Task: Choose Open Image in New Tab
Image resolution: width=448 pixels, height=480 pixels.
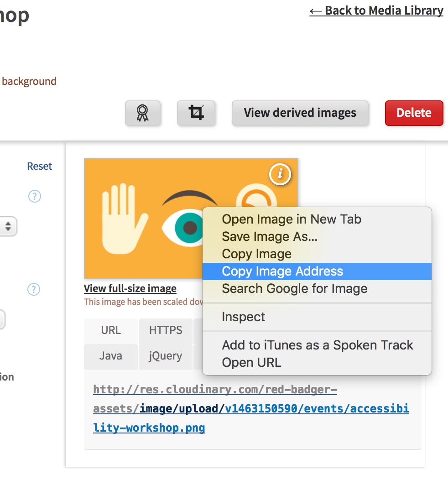Action: coord(292,219)
